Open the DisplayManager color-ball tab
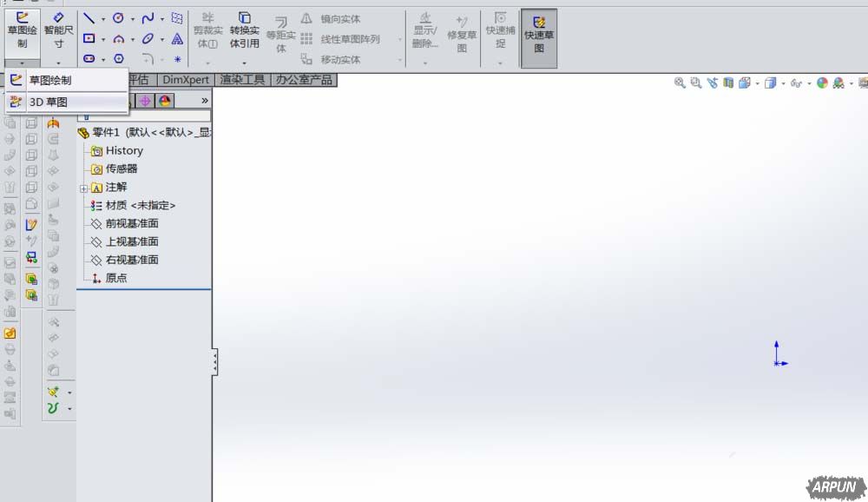Viewport: 868px width, 502px height. point(164,101)
